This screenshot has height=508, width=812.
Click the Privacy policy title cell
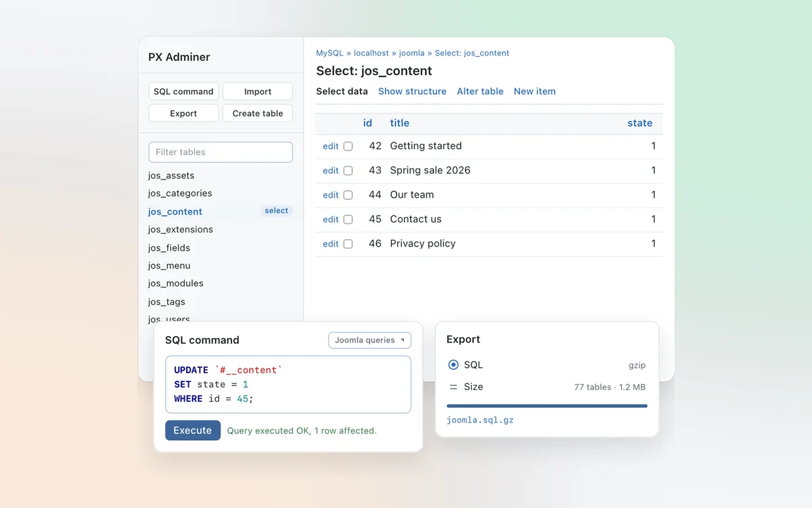pyautogui.click(x=422, y=243)
